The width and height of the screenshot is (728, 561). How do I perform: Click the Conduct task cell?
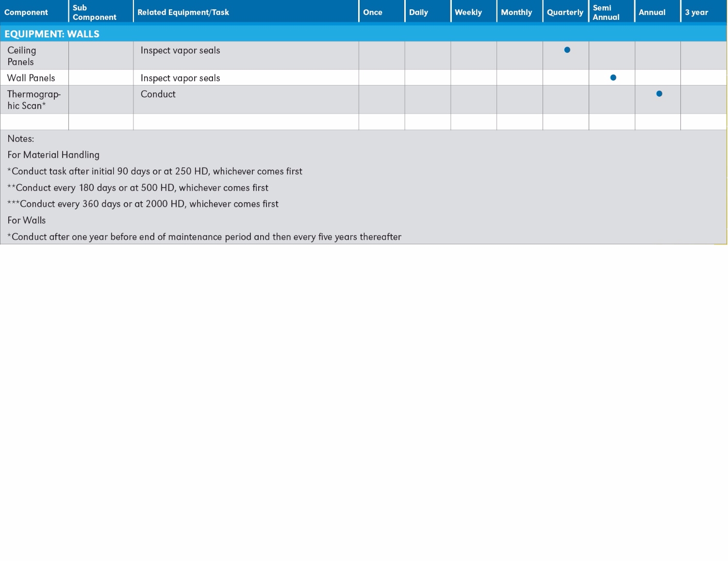tap(158, 94)
